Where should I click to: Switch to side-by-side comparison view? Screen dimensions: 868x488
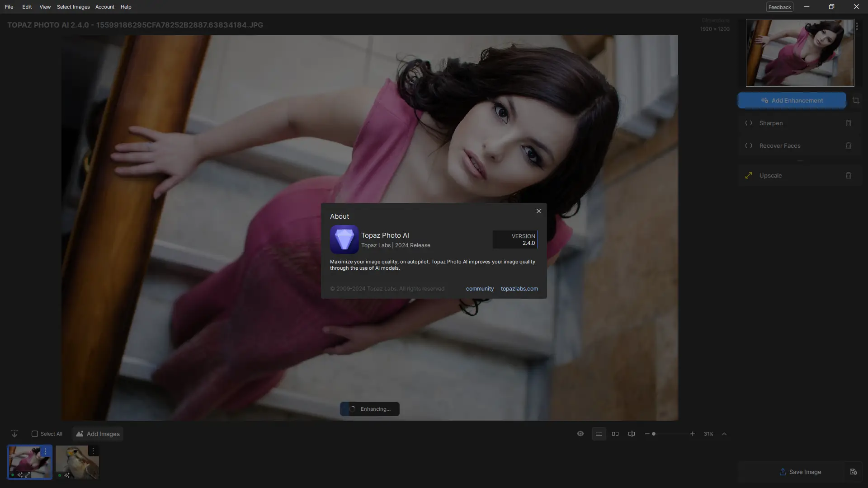[x=615, y=434]
